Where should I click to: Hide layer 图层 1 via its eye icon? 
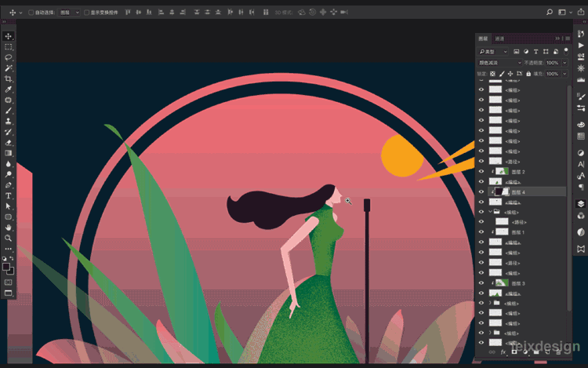point(481,231)
